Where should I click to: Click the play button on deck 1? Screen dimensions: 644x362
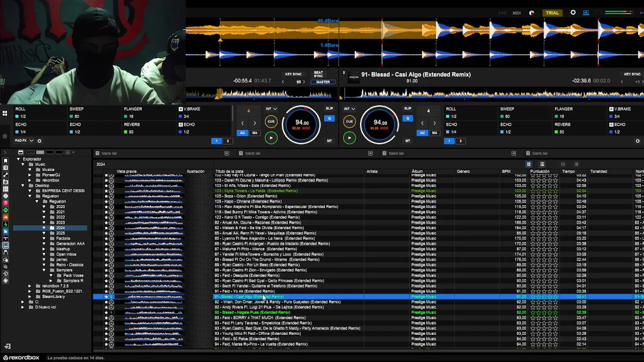[x=271, y=138]
